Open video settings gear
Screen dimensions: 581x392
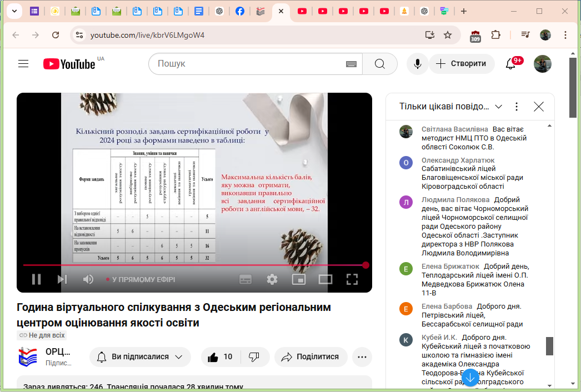point(272,279)
